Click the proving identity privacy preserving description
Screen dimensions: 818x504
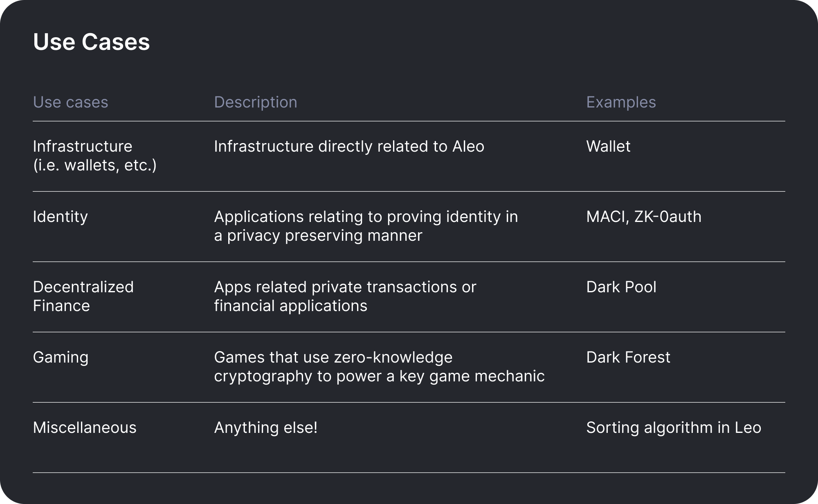click(366, 226)
